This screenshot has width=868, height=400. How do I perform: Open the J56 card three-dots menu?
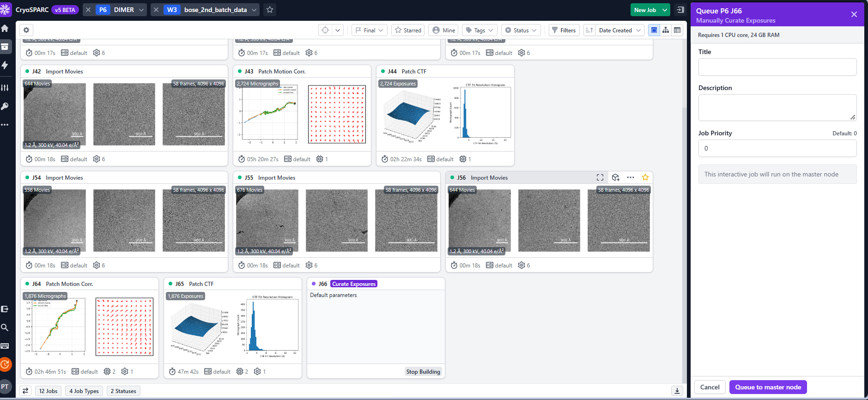coord(631,177)
